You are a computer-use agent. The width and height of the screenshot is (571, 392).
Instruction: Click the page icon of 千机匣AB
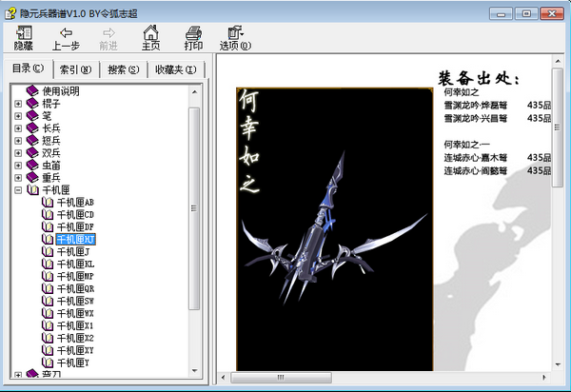click(x=48, y=203)
